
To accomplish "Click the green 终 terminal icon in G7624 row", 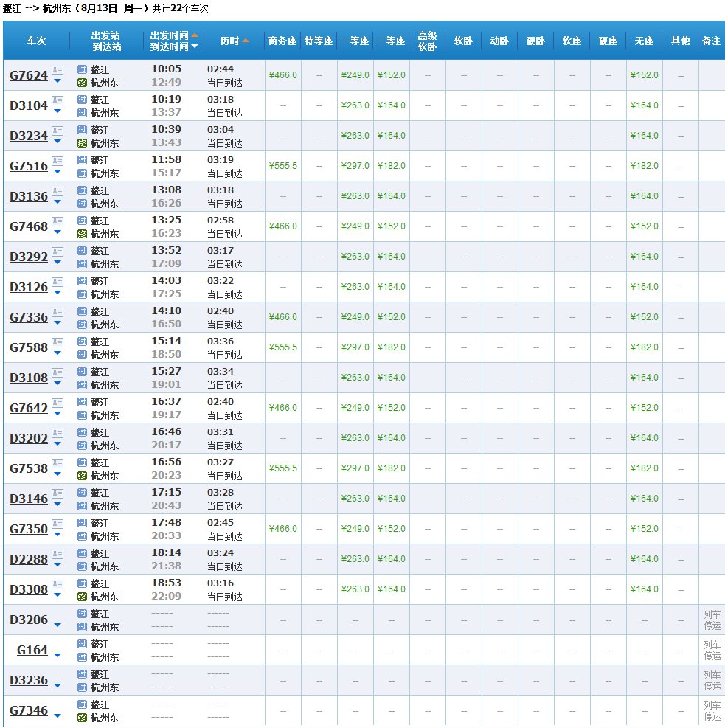I will (82, 83).
